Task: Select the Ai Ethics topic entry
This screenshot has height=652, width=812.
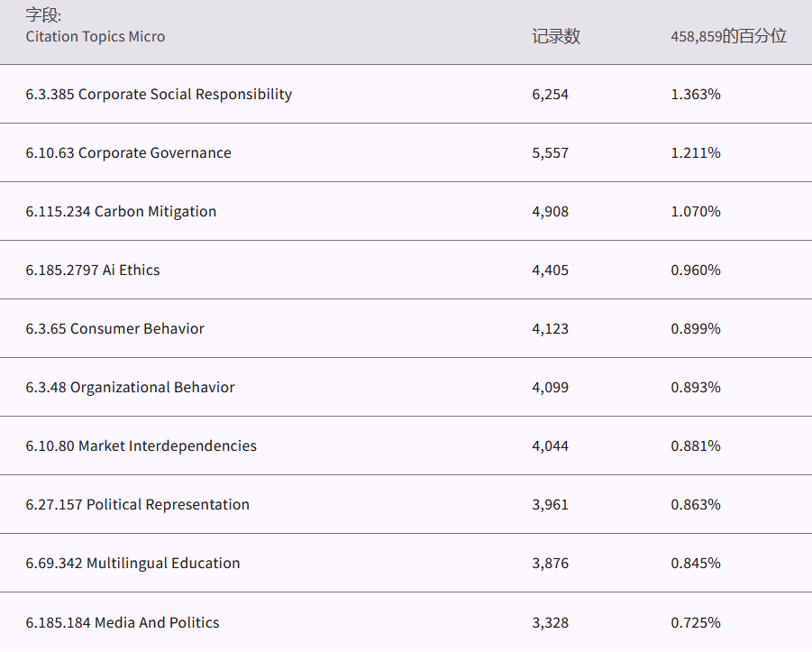Action: [x=93, y=271]
